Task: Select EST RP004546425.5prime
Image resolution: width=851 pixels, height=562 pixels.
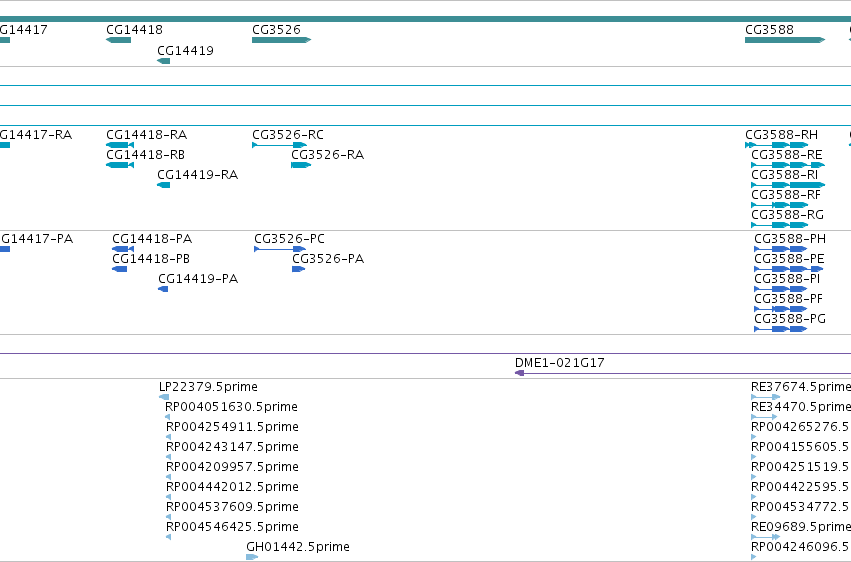Action: [168, 538]
